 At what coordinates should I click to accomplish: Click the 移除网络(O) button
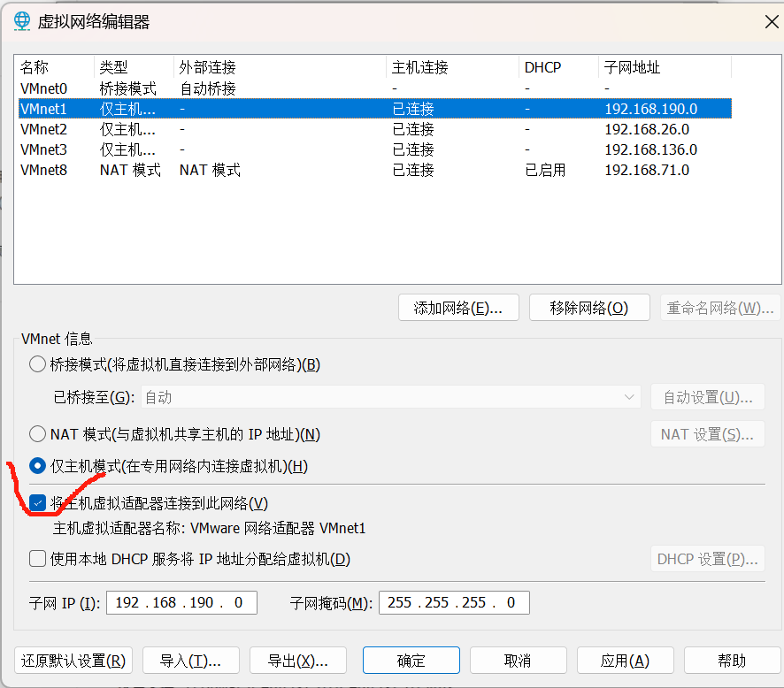589,307
